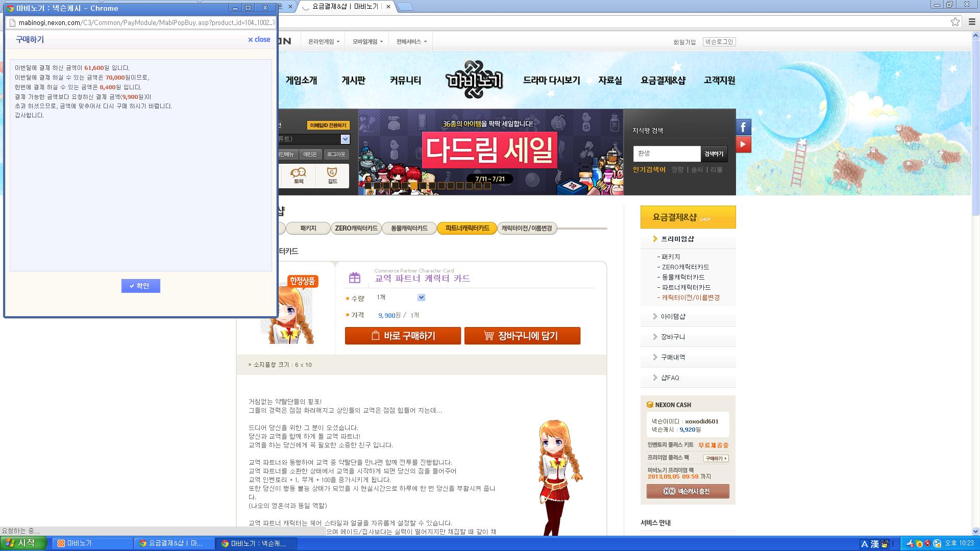Click the page scrollbar down arrow
980x551 pixels.
coord(975,531)
